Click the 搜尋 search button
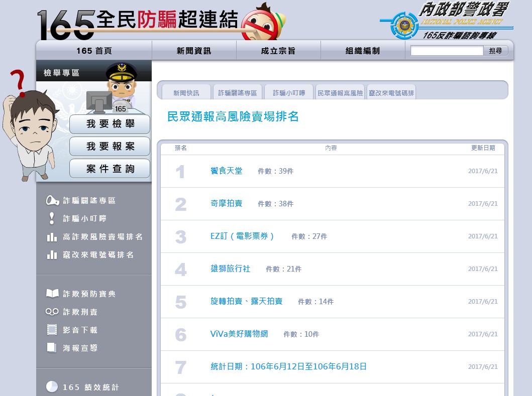 [496, 51]
